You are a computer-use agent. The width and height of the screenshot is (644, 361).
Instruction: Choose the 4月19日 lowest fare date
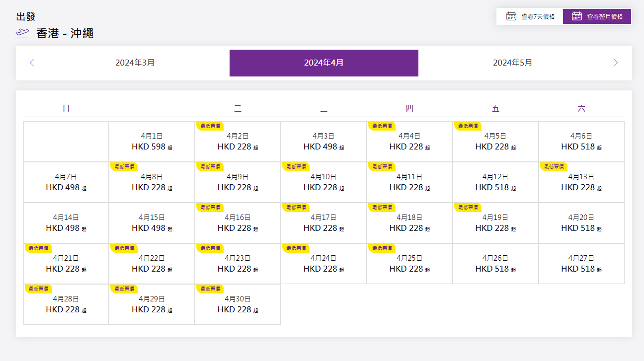tap(495, 223)
